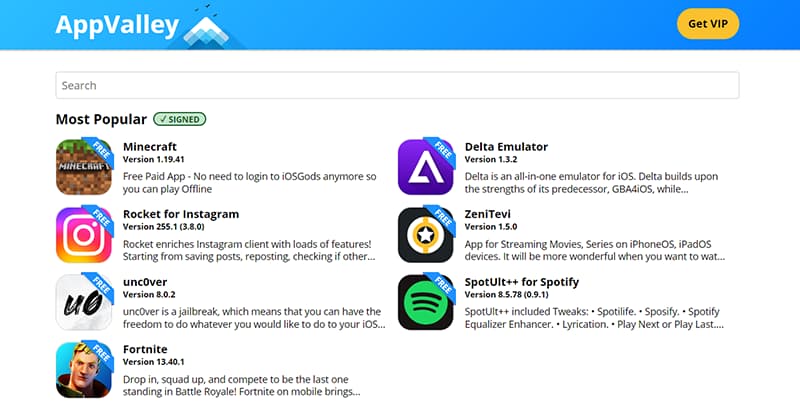The height and width of the screenshot is (415, 800).
Task: Open the Rocket for Instagram title
Action: [x=181, y=214]
